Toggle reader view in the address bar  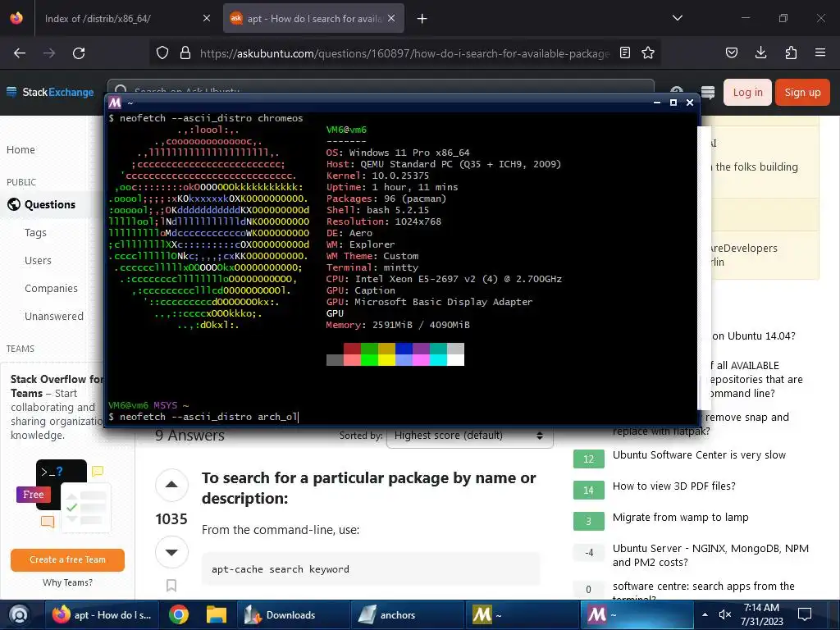pyautogui.click(x=624, y=52)
